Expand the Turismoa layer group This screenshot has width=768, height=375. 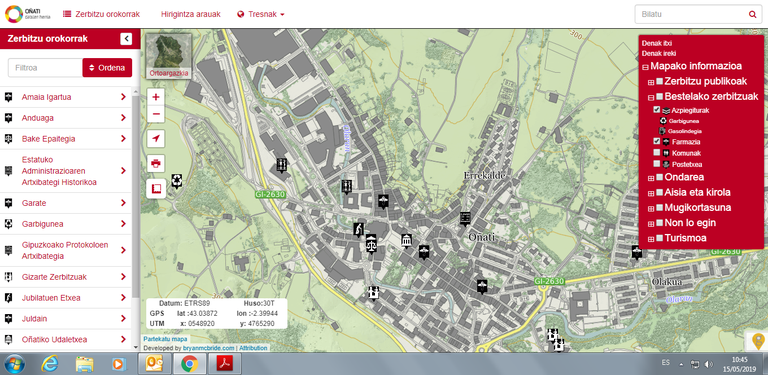[x=651, y=239]
